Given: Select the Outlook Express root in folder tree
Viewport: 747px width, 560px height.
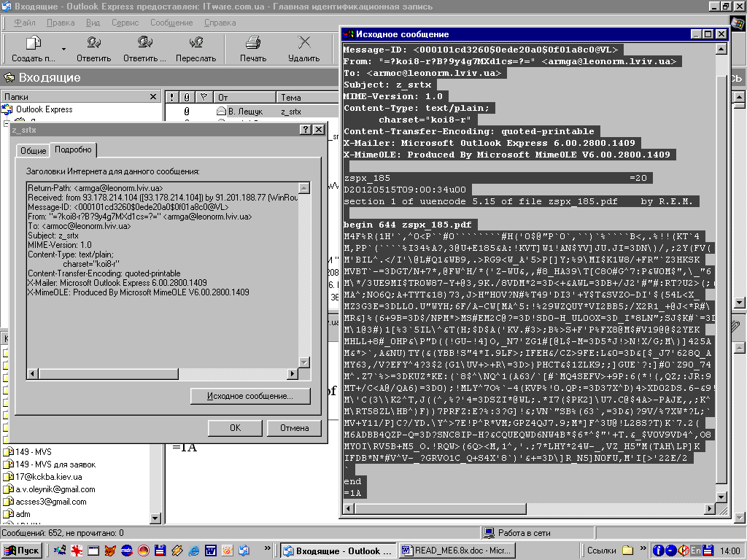Looking at the screenshot, I should (x=44, y=109).
